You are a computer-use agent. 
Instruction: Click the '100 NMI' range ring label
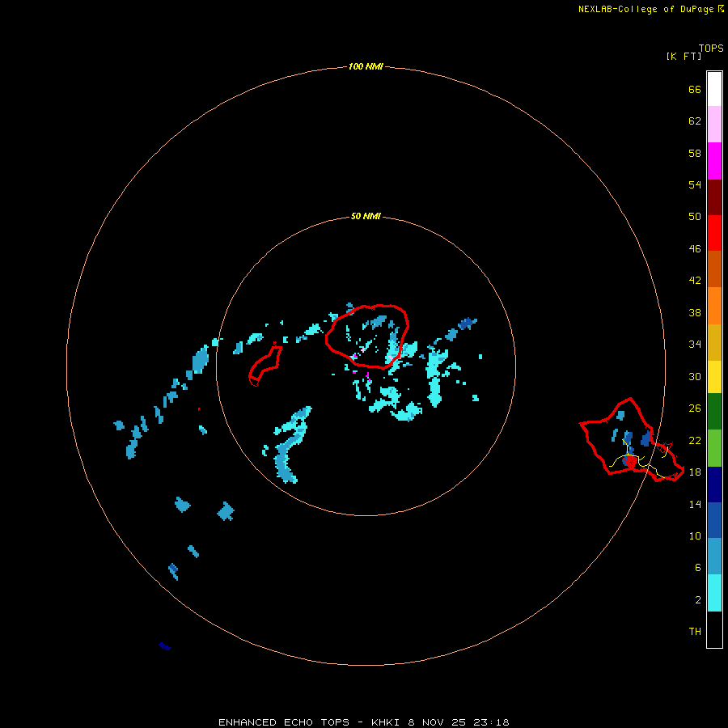(366, 66)
